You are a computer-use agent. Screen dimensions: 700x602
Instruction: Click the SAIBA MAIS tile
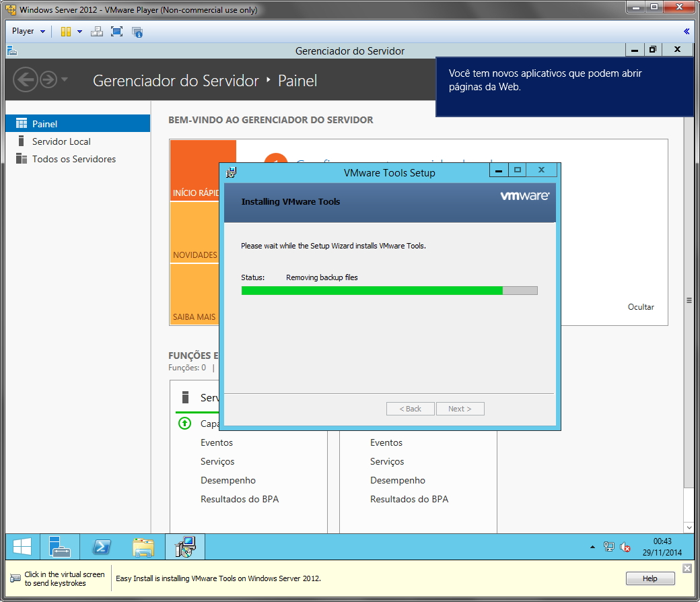[x=195, y=294]
